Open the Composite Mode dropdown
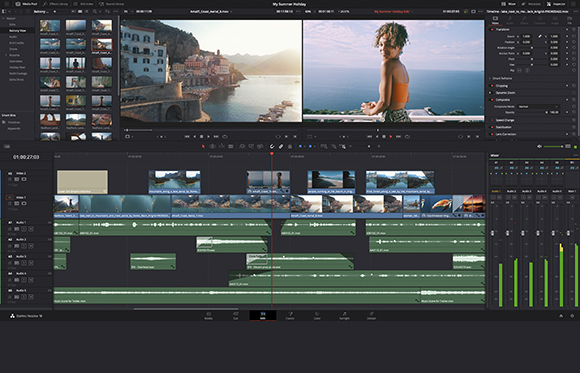This screenshot has height=373, width=580. (x=538, y=107)
